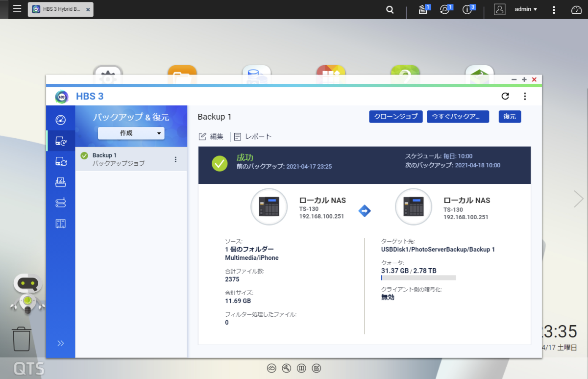Open the レポート report link

click(x=253, y=136)
